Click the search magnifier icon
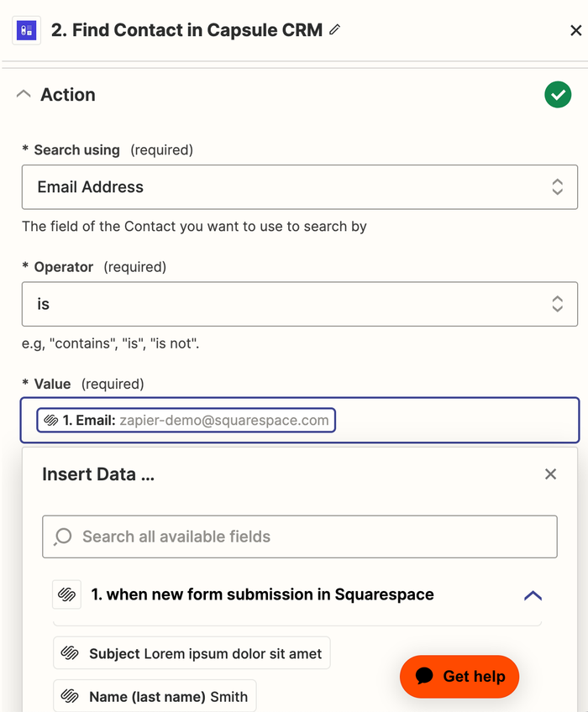The width and height of the screenshot is (588, 712). 62,537
